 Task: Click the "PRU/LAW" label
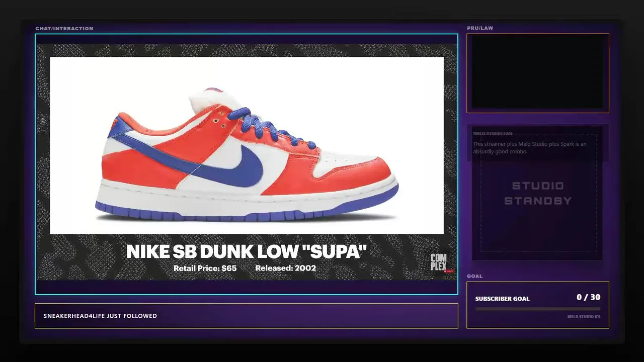(480, 28)
